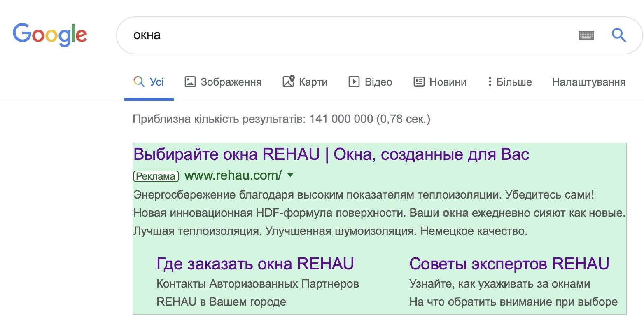The height and width of the screenshot is (332, 644).
Task: Open ad headline "Выбирайте окна REHAU"
Action: point(331,154)
